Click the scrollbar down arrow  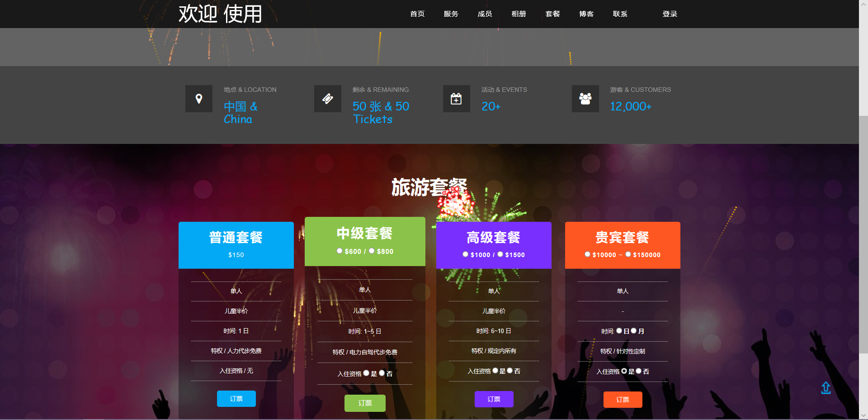[x=863, y=415]
